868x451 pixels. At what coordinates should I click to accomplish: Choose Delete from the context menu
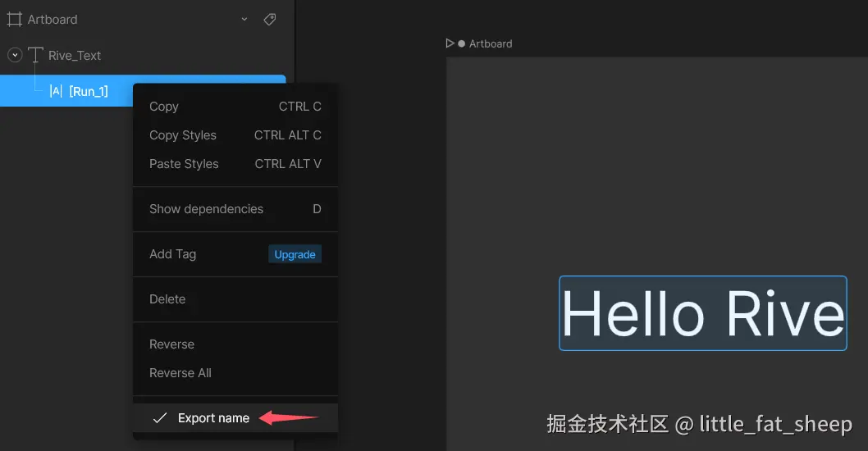pyautogui.click(x=235, y=299)
